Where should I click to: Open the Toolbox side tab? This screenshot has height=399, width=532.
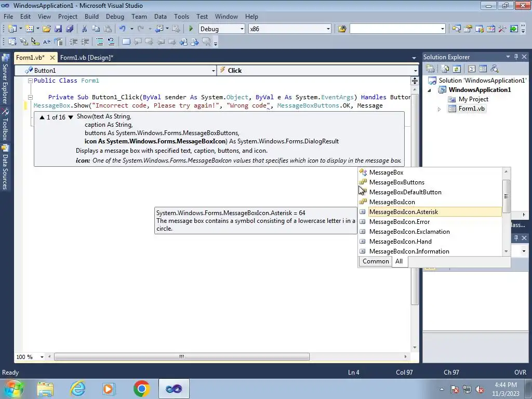[x=5, y=125]
